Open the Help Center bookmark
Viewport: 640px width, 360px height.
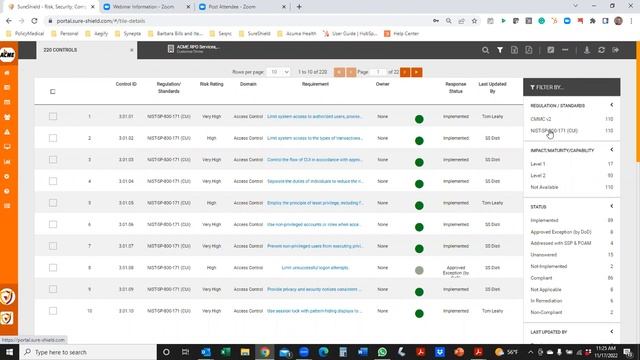[x=401, y=33]
